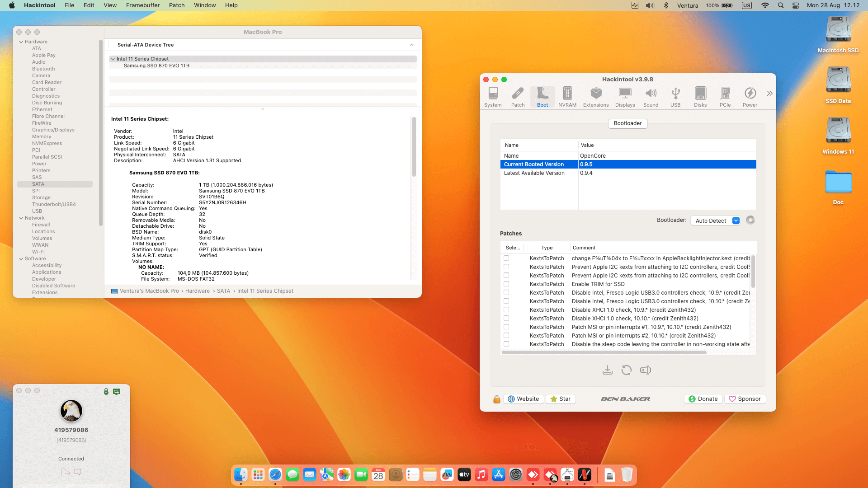Image resolution: width=868 pixels, height=488 pixels.
Task: Click the Donate button
Action: coord(703,399)
